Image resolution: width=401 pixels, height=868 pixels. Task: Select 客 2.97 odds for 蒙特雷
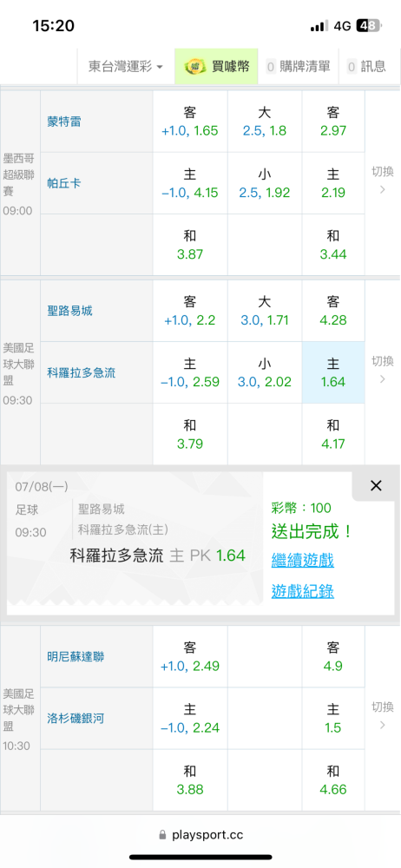coord(333,122)
